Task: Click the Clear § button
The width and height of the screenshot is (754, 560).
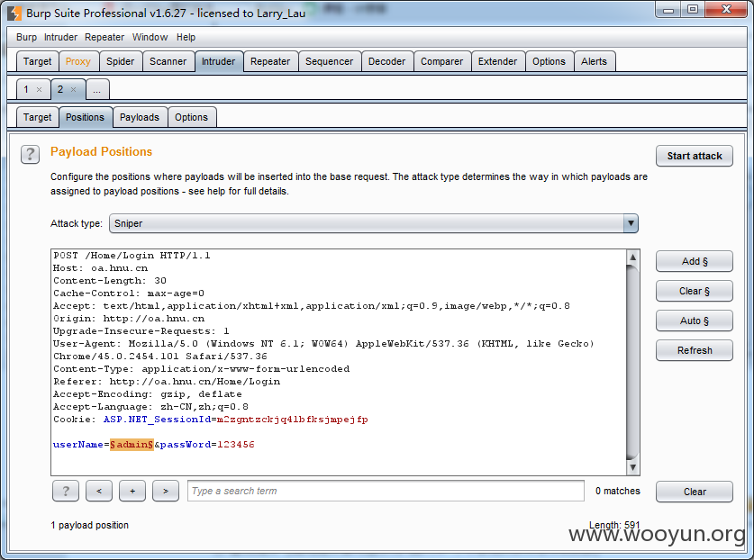Action: pos(695,291)
